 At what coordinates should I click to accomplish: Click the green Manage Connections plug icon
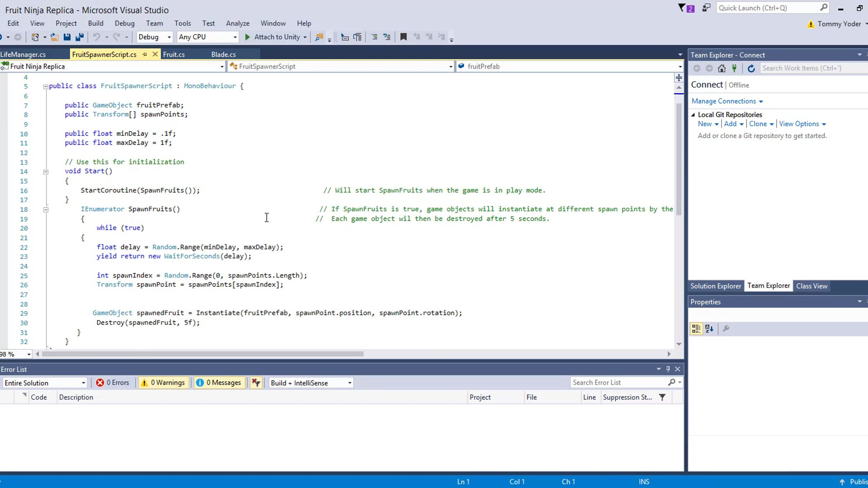pyautogui.click(x=735, y=68)
